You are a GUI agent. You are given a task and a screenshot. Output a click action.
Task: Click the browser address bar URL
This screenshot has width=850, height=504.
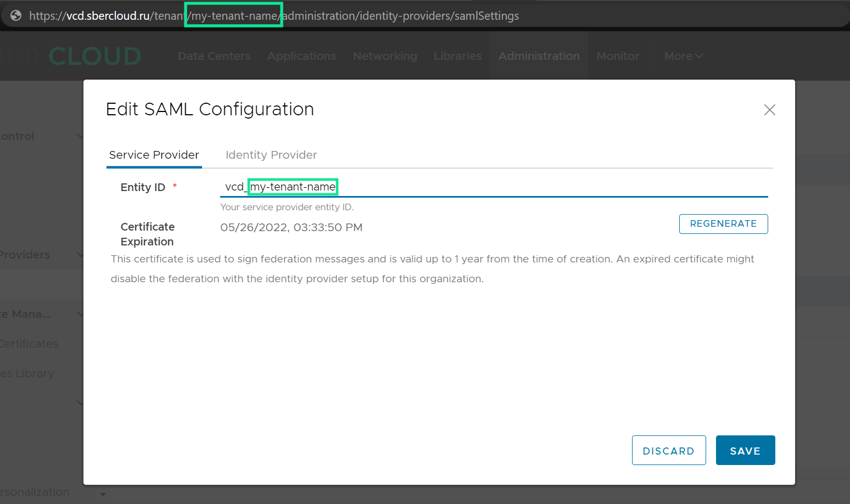coord(274,15)
